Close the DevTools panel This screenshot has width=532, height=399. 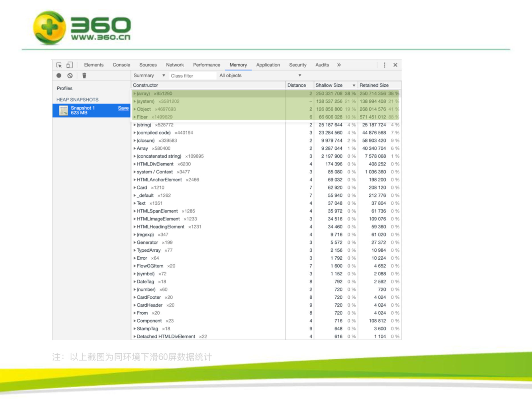[x=395, y=65]
